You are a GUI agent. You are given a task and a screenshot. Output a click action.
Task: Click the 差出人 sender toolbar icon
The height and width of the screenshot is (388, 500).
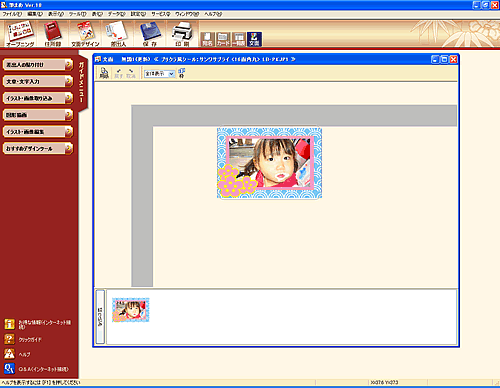(x=118, y=33)
